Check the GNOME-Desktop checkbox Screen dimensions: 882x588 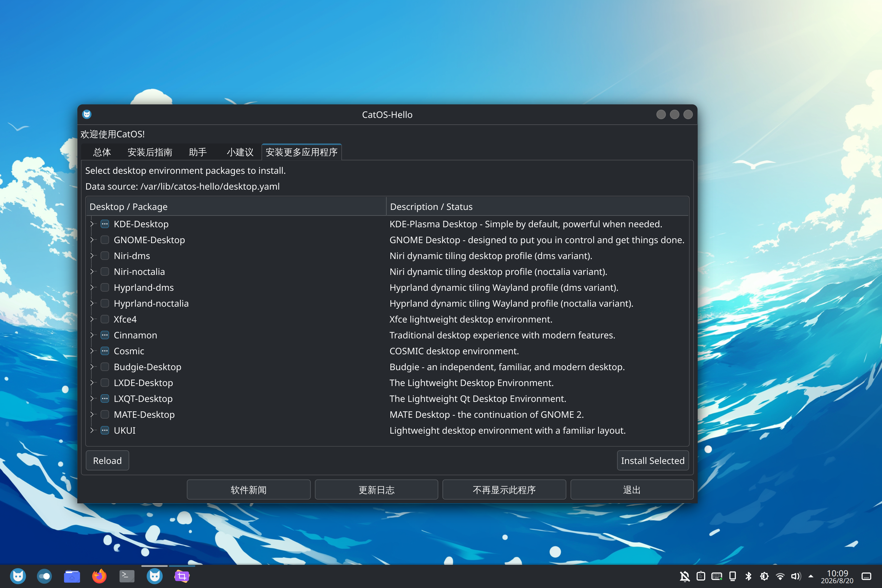coord(105,240)
